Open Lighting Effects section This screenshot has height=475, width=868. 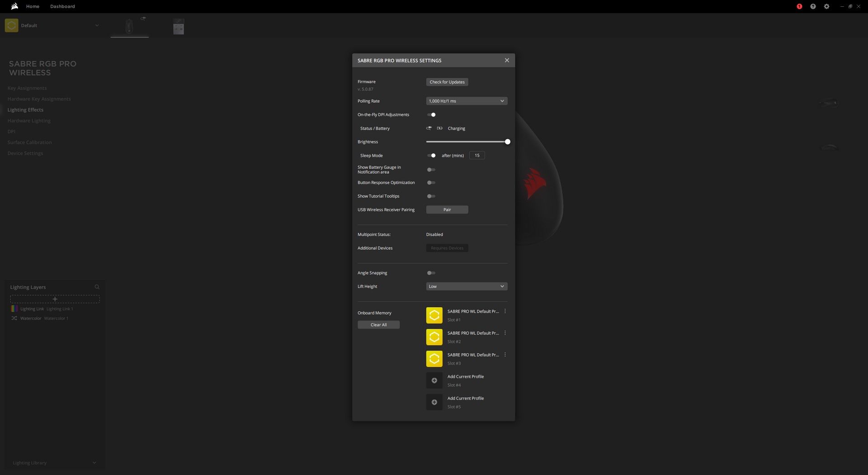click(25, 109)
